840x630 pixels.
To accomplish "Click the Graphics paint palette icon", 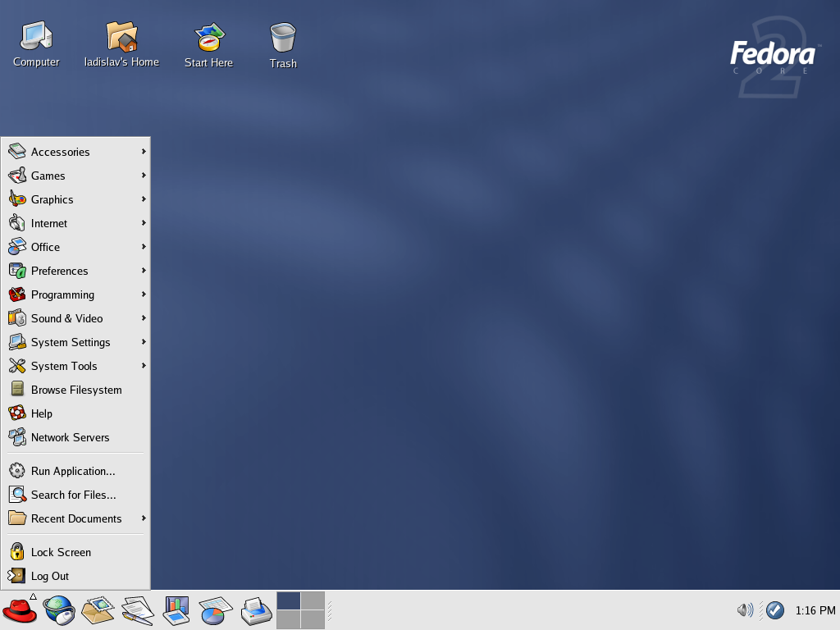I will [x=17, y=199].
